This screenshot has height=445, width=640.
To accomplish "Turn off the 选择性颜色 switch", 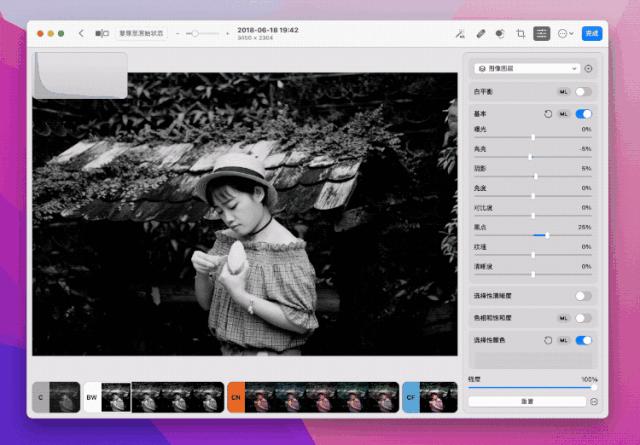I will point(583,340).
